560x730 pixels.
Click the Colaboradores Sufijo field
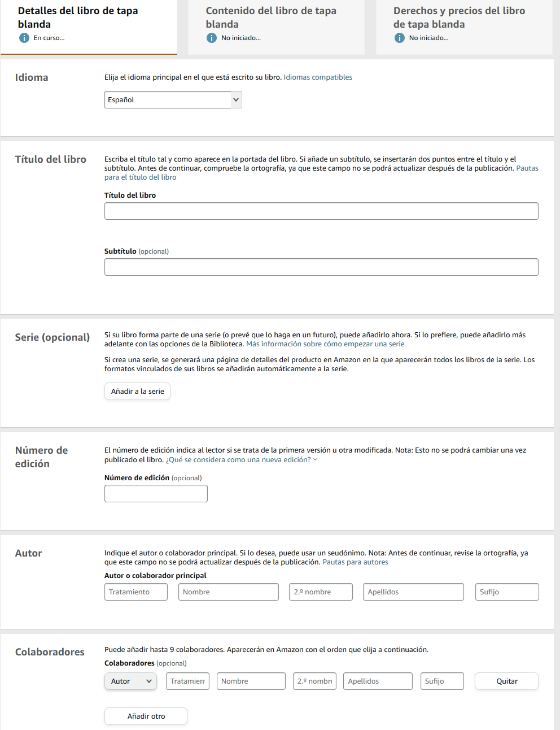pos(442,681)
